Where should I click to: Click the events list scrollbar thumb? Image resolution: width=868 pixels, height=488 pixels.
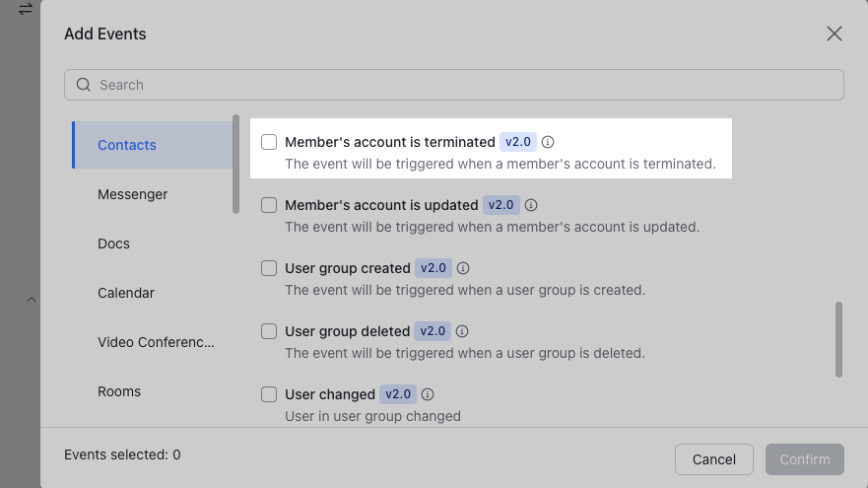[838, 339]
